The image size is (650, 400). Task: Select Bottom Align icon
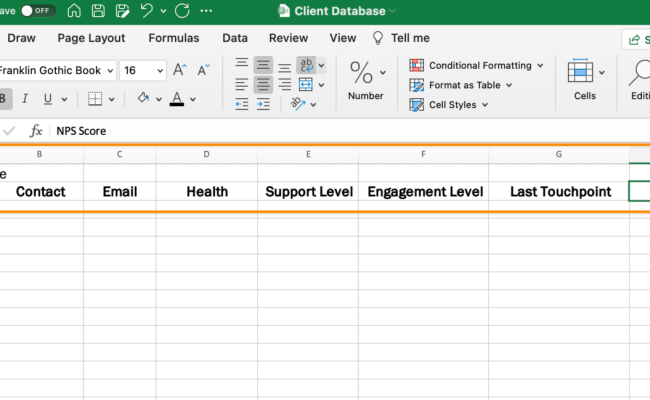coord(284,67)
